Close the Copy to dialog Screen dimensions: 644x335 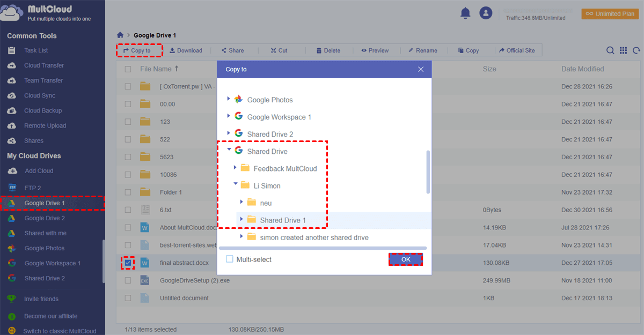tap(421, 69)
